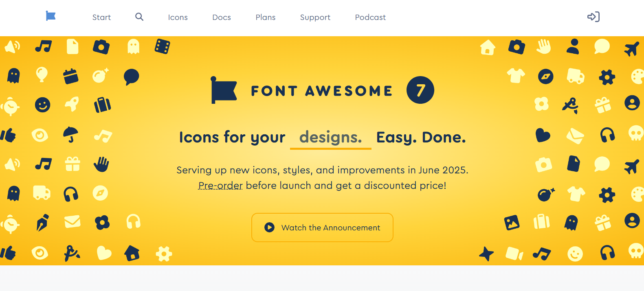
Task: Click the rocket icon on left
Action: 72,104
